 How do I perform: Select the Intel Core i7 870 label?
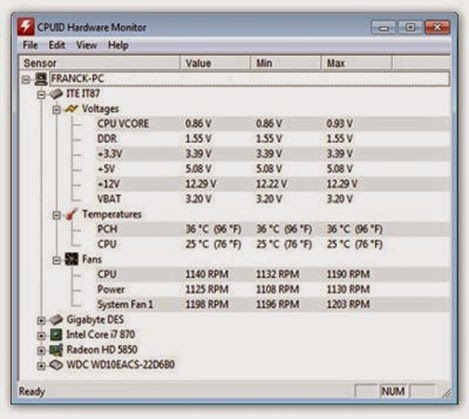coord(101,335)
